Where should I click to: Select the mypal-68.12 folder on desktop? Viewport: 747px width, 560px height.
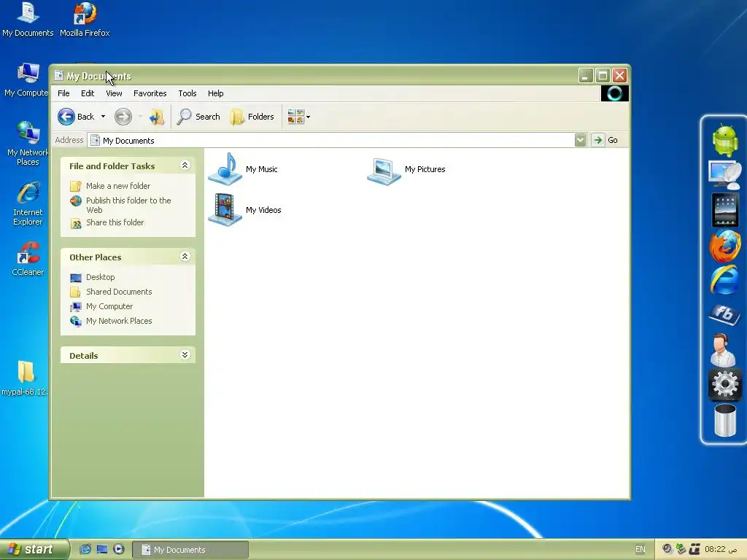click(x=25, y=378)
